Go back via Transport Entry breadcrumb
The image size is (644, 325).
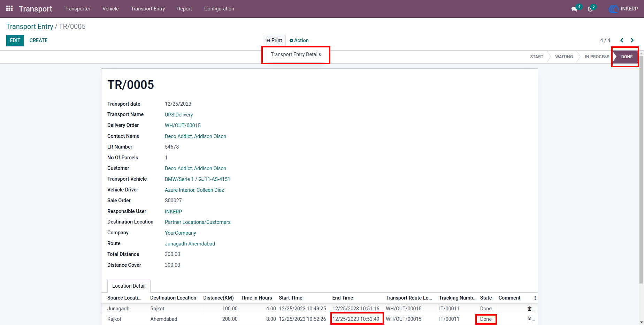coord(30,27)
